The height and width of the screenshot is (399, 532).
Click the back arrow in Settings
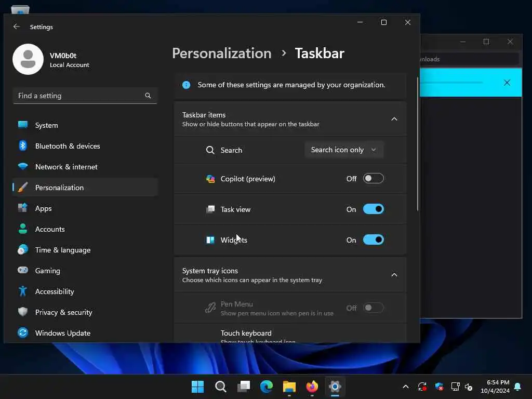16,26
